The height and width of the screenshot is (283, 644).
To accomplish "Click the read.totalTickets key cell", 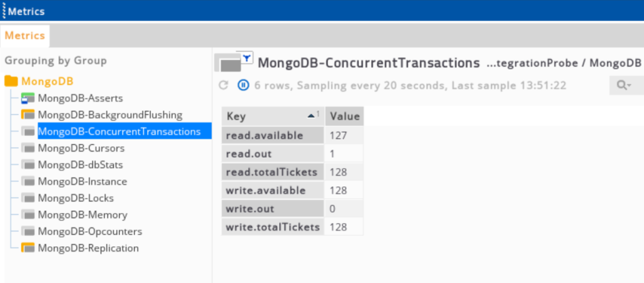I will 273,172.
